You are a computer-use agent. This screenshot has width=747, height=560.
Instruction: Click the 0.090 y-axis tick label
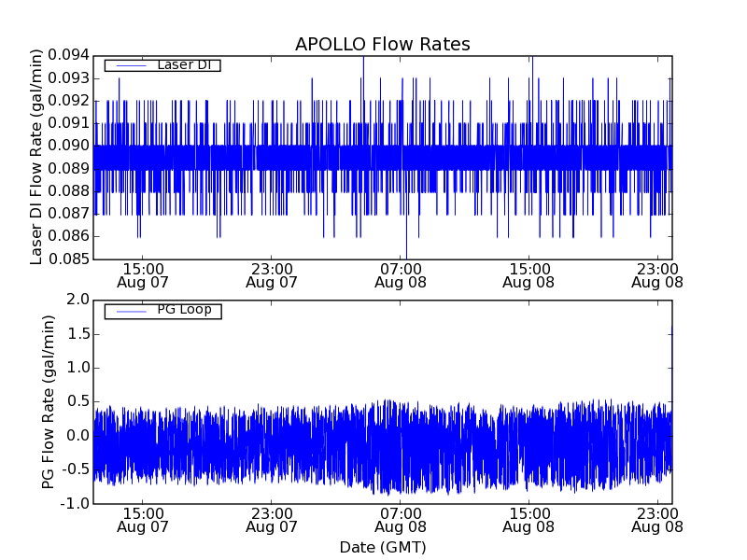[65, 147]
